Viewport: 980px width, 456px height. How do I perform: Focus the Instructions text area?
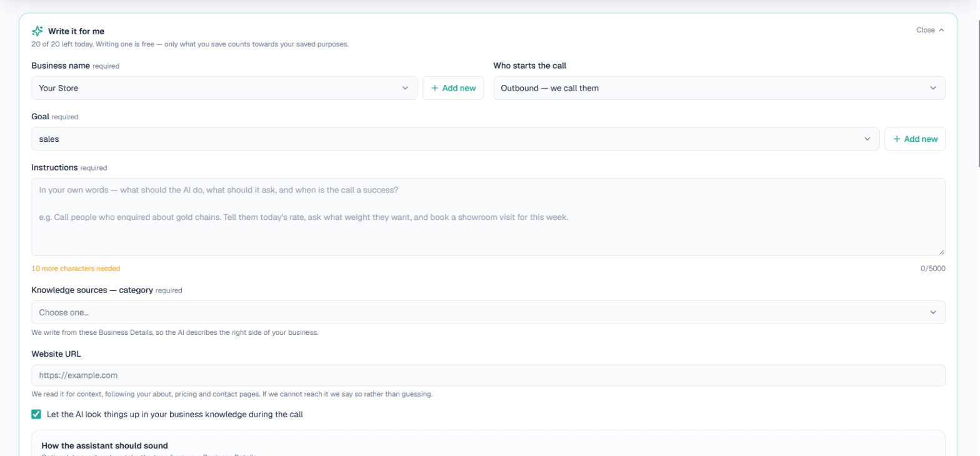[x=488, y=217]
